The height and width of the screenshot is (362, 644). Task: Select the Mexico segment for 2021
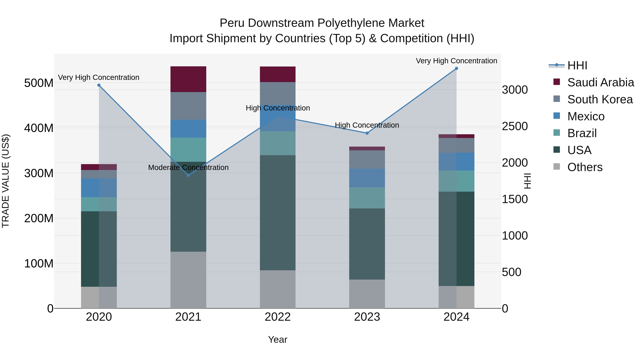coord(189,129)
